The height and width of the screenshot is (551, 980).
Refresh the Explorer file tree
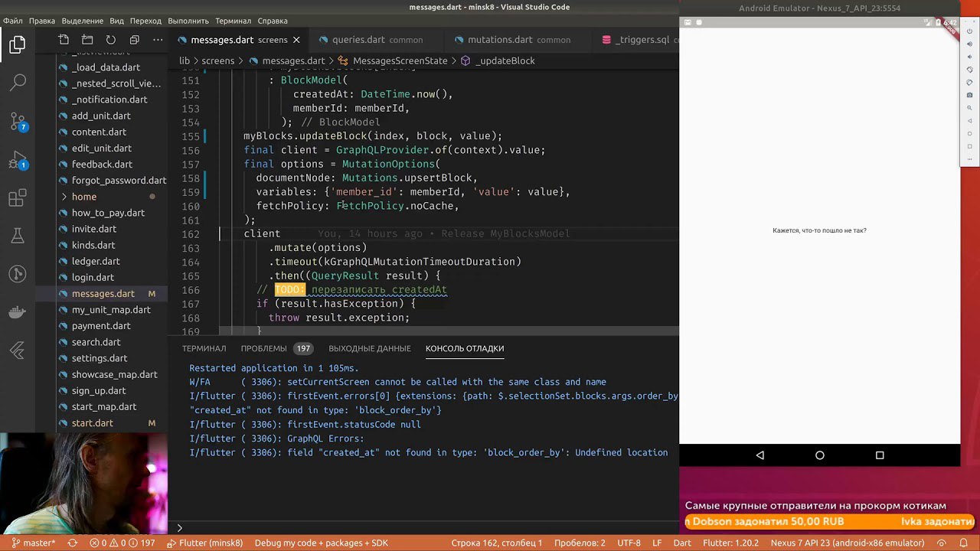coord(111,40)
